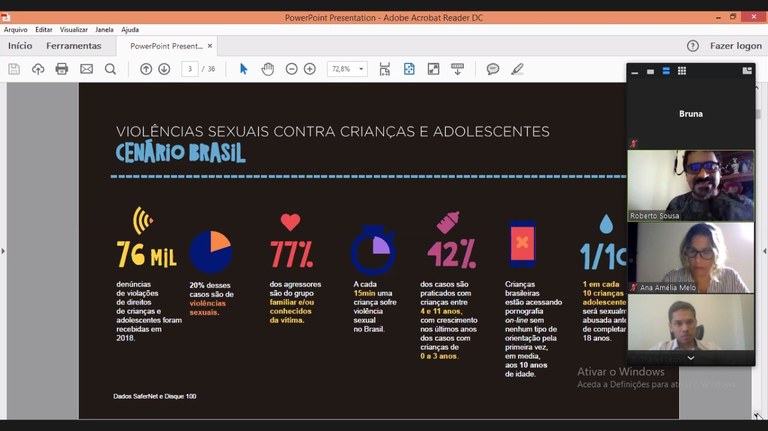This screenshot has height=431, width=768.
Task: Switch video panel to gallery grid view
Action: click(x=682, y=71)
